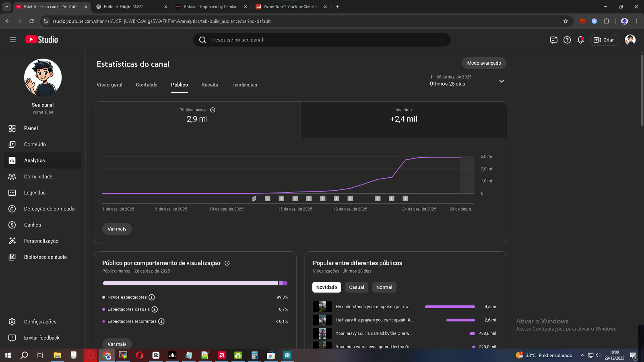644x362 pixels.
Task: Open Detecção de conteúdo in sidebar
Action: (49, 209)
